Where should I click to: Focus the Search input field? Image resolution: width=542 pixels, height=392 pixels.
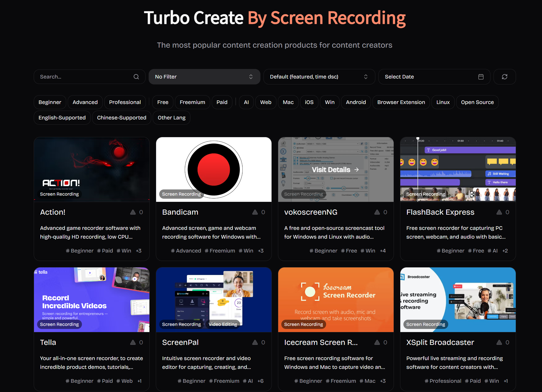89,77
